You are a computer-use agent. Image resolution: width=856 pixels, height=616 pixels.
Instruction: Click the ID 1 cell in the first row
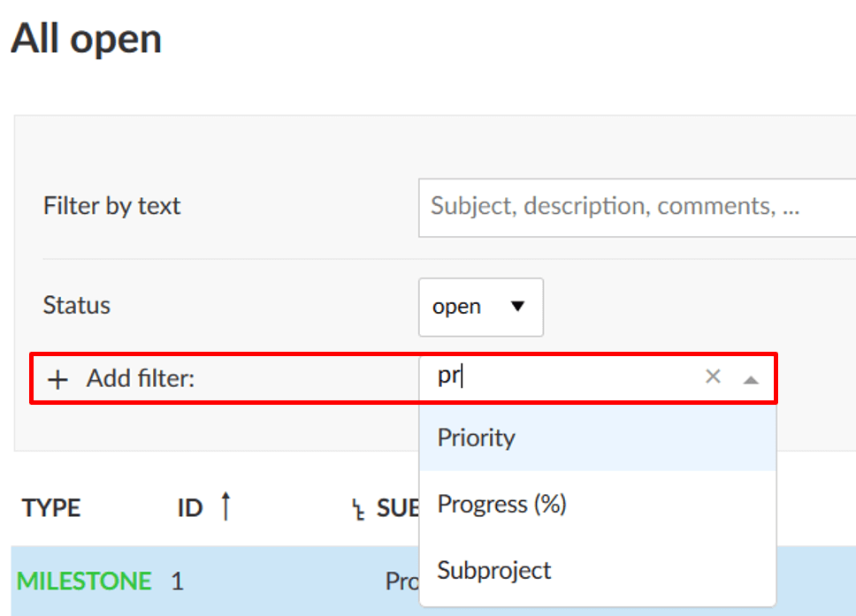pyautogui.click(x=177, y=582)
